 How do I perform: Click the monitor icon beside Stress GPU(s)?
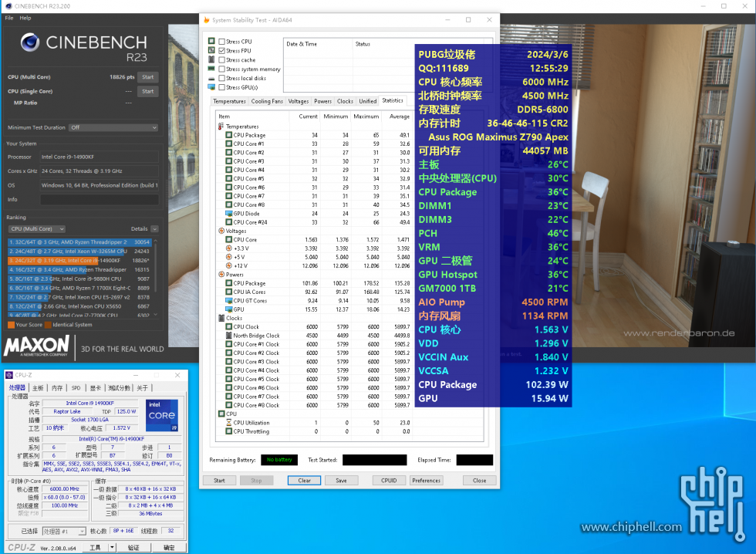click(211, 87)
